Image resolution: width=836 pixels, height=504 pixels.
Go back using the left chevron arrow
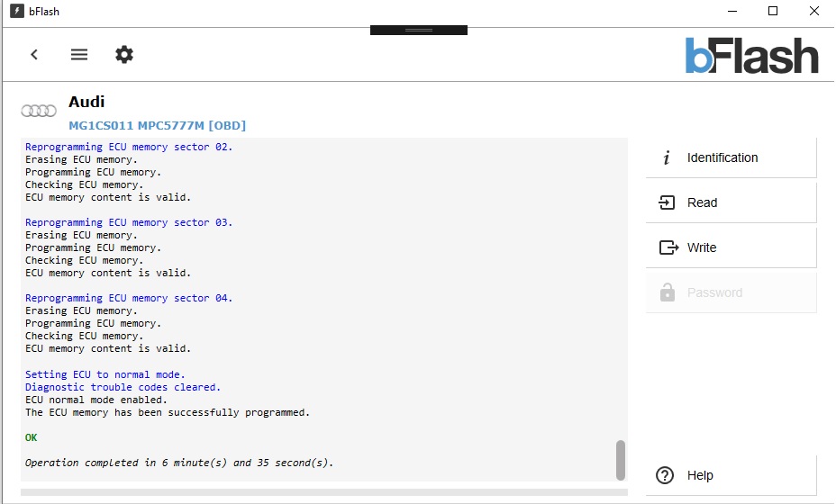[x=34, y=54]
